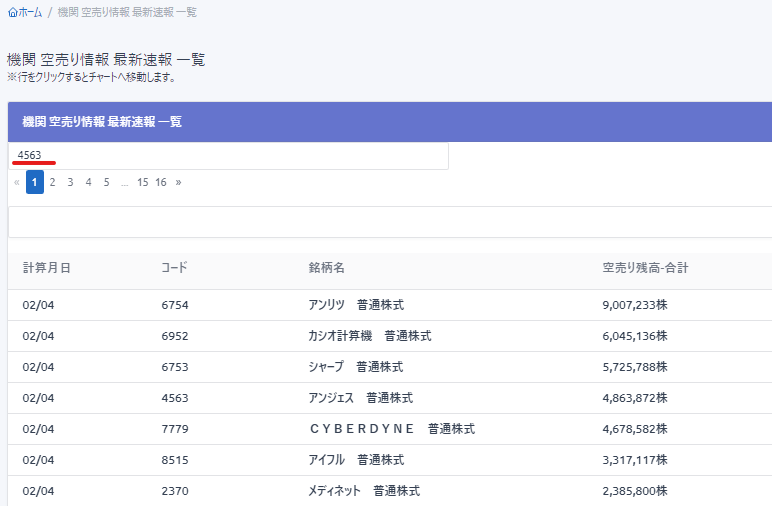Click the コード column header
This screenshot has height=506, width=772.
coord(174,268)
